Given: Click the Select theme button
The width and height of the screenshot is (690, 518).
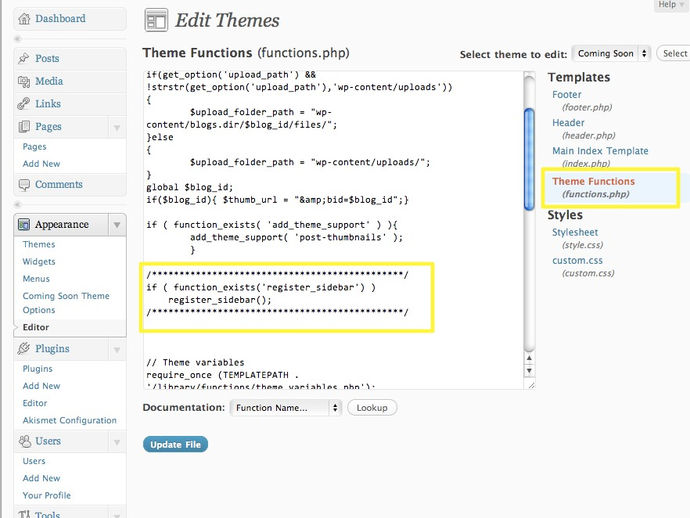Looking at the screenshot, I should (675, 54).
